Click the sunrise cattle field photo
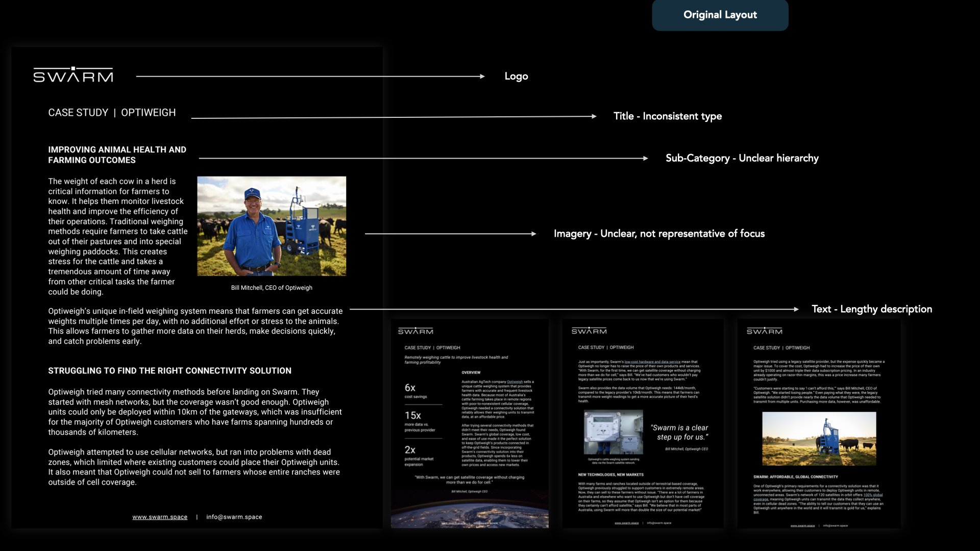980x551 pixels. (x=819, y=439)
